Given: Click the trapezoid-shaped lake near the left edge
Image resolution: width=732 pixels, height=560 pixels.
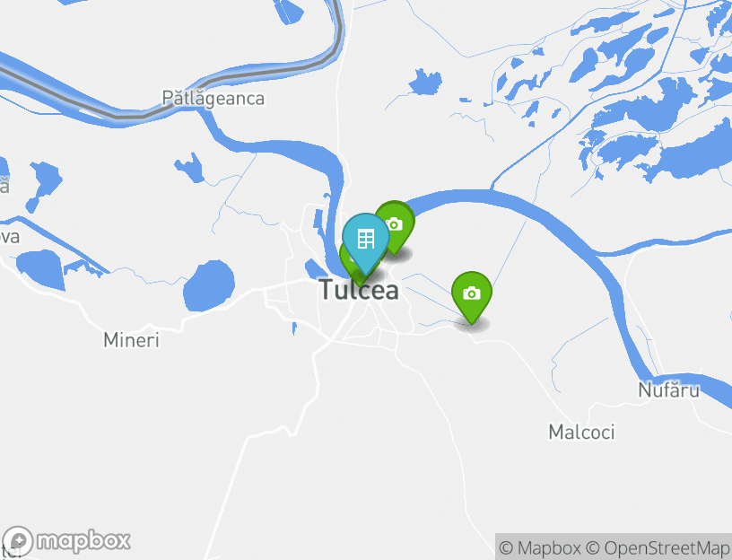Looking at the screenshot, I should tap(40, 269).
